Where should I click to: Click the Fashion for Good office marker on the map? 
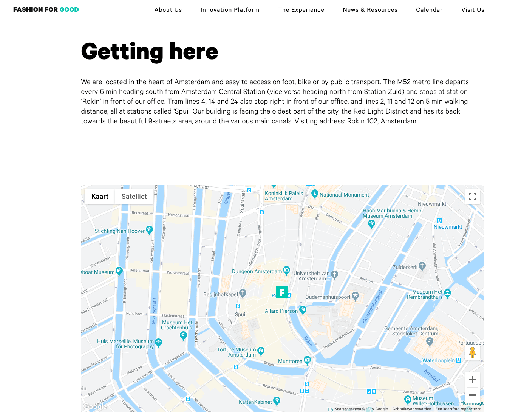click(282, 292)
